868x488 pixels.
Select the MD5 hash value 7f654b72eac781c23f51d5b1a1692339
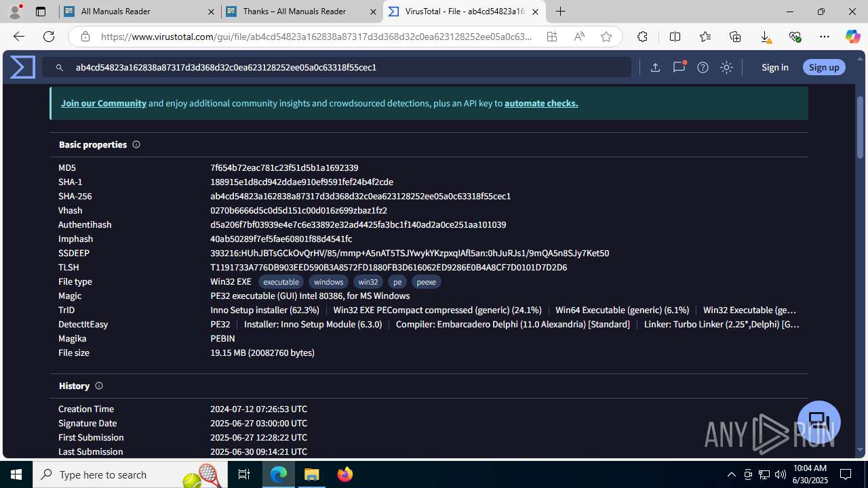click(x=284, y=167)
